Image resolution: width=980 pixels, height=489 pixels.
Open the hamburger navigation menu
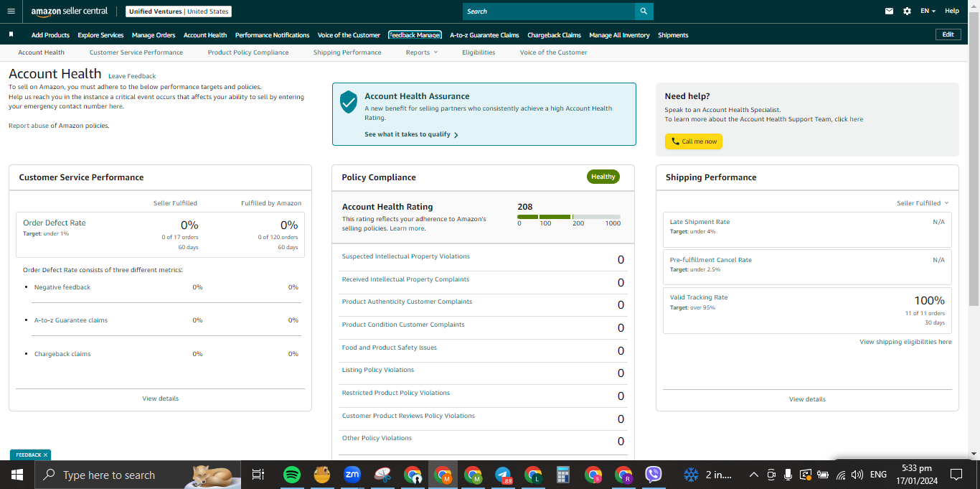[x=11, y=11]
